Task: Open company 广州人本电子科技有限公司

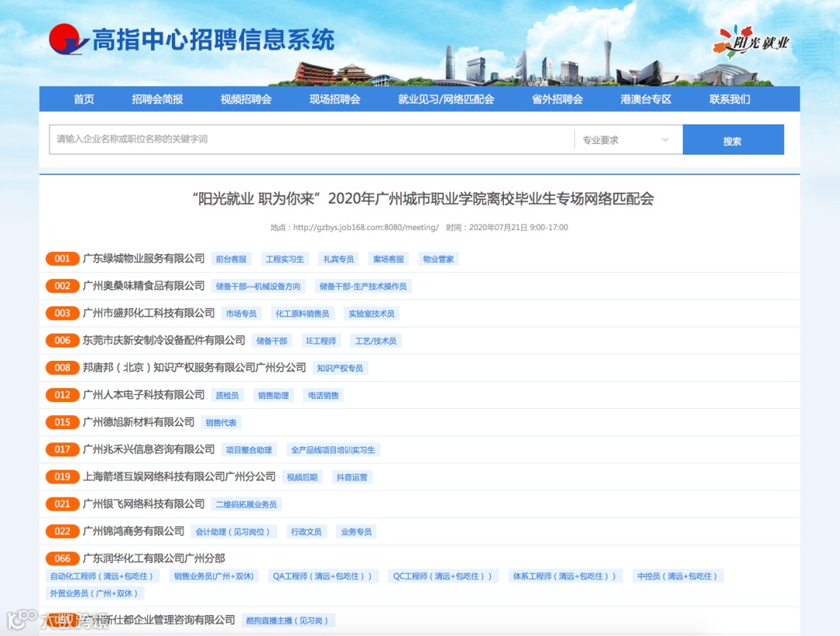Action: click(144, 395)
